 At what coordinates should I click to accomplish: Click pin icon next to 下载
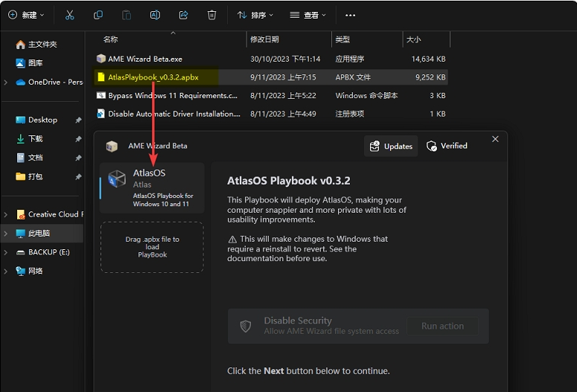(78, 139)
